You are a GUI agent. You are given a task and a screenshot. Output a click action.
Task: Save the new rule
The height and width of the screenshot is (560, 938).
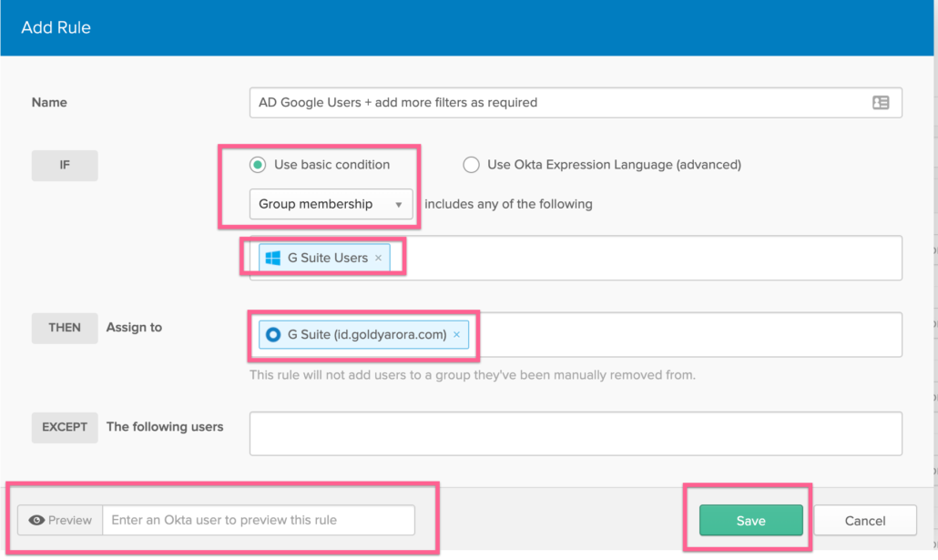click(750, 521)
